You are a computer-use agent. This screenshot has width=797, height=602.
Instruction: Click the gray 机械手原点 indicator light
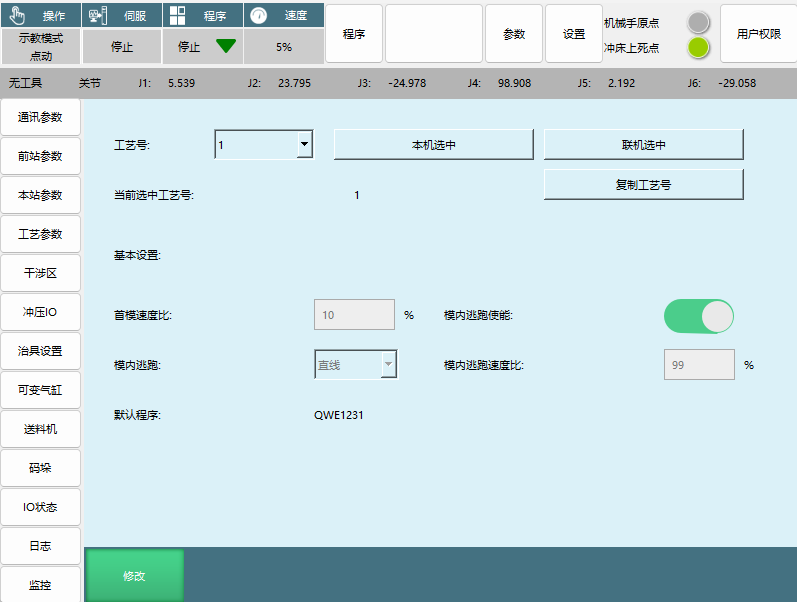(x=698, y=22)
